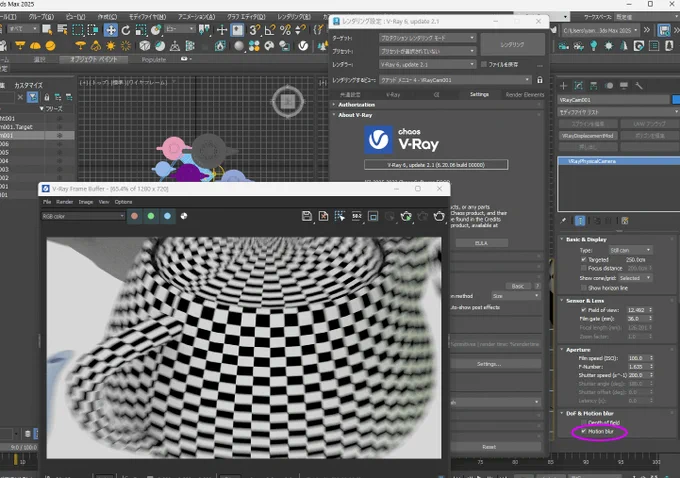680x478 pixels.
Task: Switch to the Render Elements tab
Action: pyautogui.click(x=525, y=95)
